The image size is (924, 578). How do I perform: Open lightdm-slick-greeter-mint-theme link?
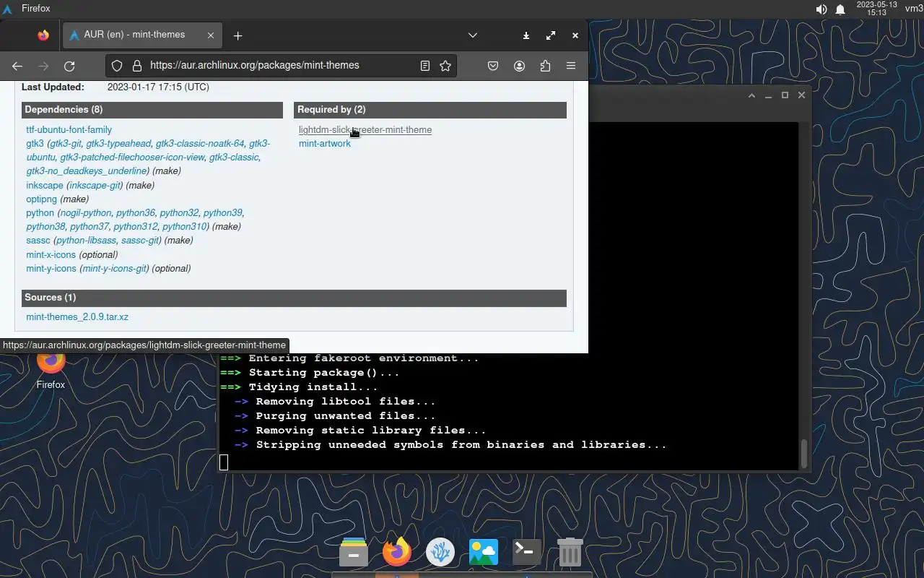pos(365,130)
